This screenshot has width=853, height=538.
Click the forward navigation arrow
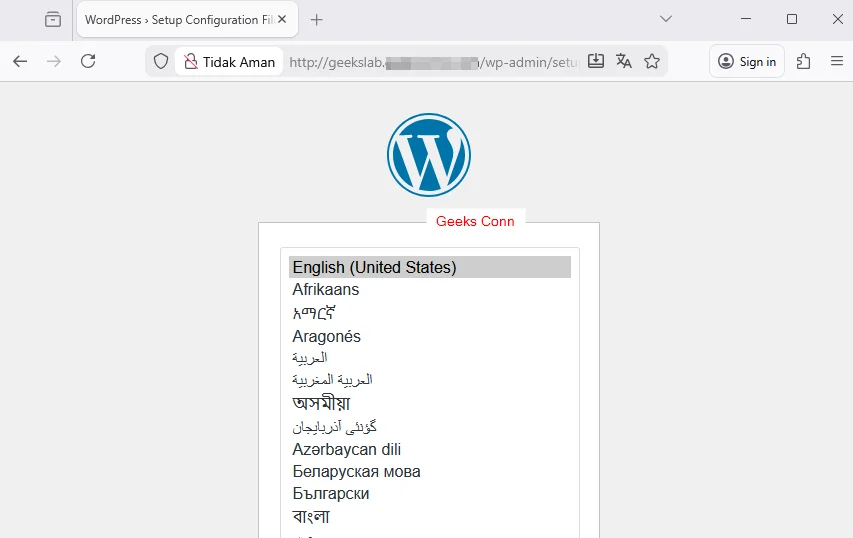pyautogui.click(x=54, y=61)
